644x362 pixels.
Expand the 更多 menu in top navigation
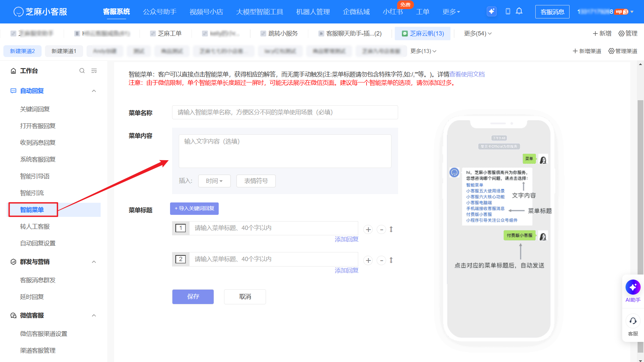pos(451,12)
